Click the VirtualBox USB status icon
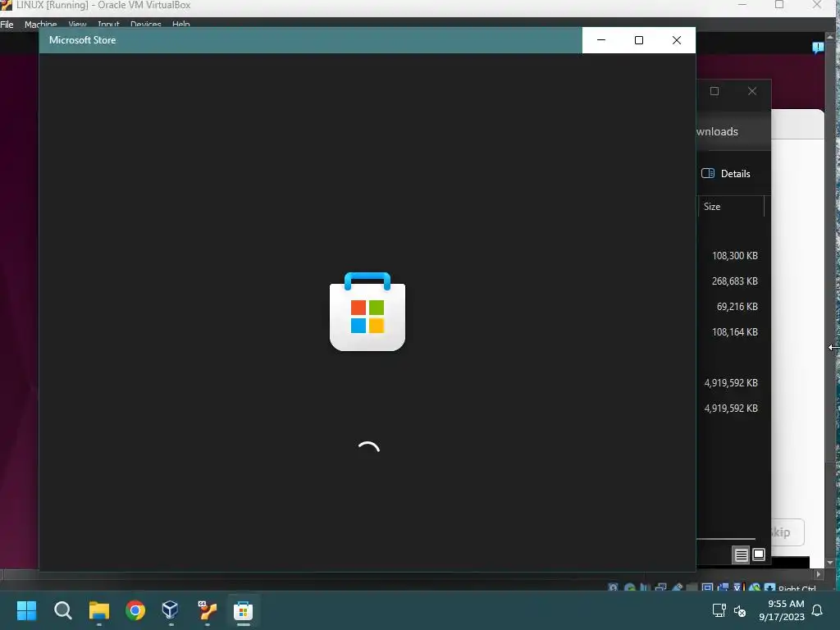 [677, 587]
